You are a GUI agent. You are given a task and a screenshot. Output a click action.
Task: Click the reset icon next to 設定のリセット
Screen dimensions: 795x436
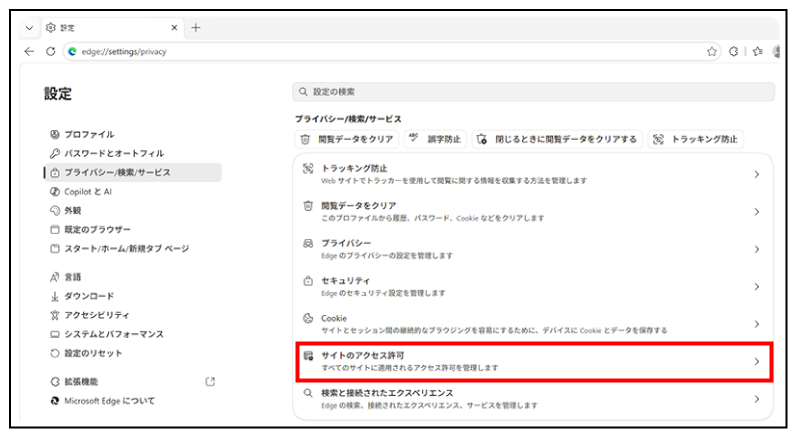(x=55, y=353)
